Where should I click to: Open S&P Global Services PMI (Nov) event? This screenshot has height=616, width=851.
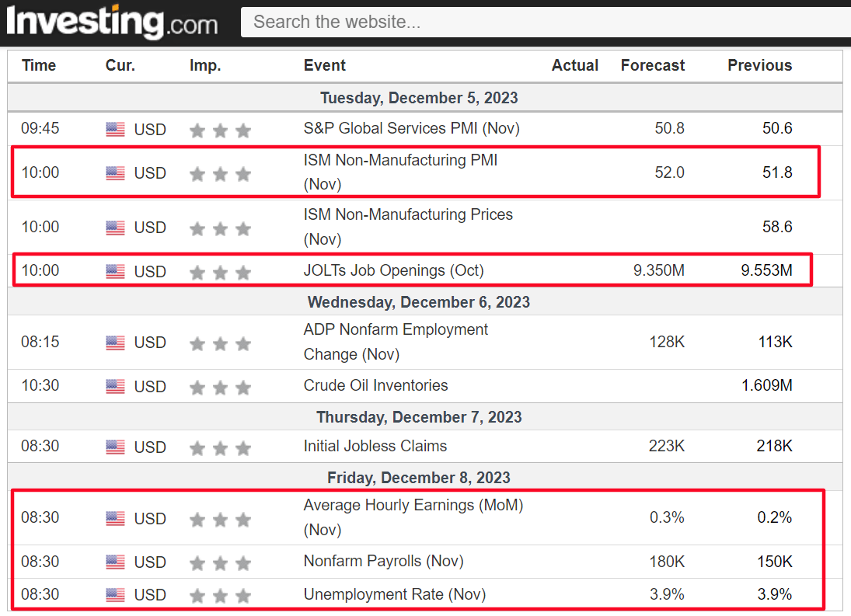tap(411, 128)
